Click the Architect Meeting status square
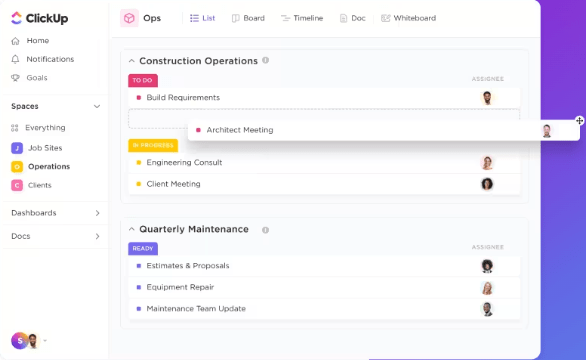 pos(198,130)
